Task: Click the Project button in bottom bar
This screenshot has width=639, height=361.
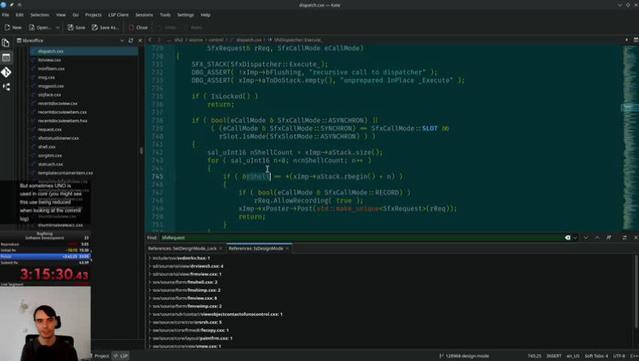Action: pyautogui.click(x=101, y=356)
